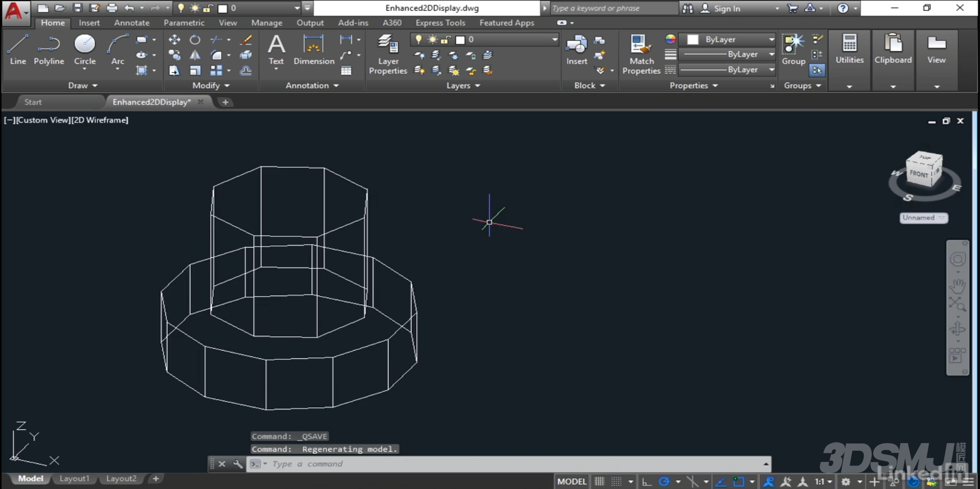Toggle snap mode in status bar
The height and width of the screenshot is (489, 980).
(616, 481)
